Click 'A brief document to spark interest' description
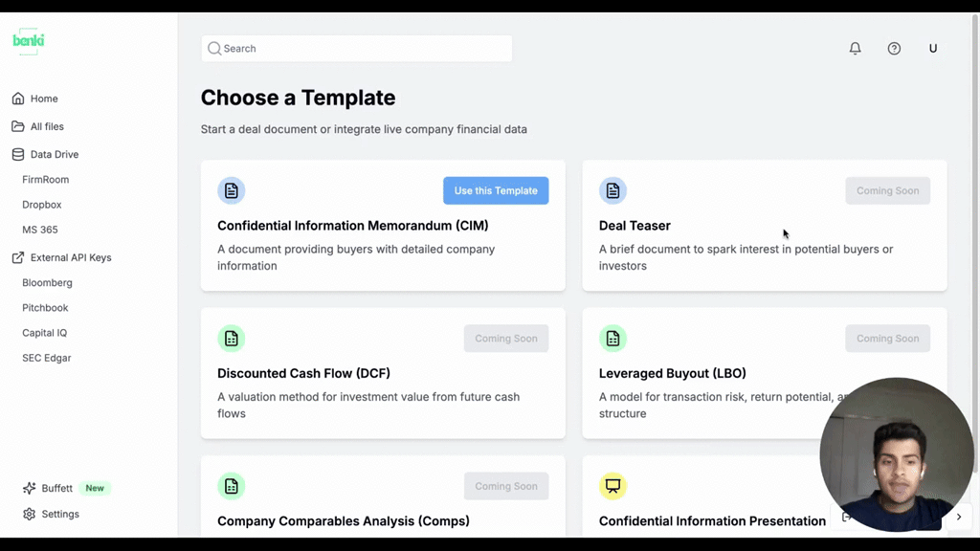Image resolution: width=980 pixels, height=551 pixels. (746, 257)
